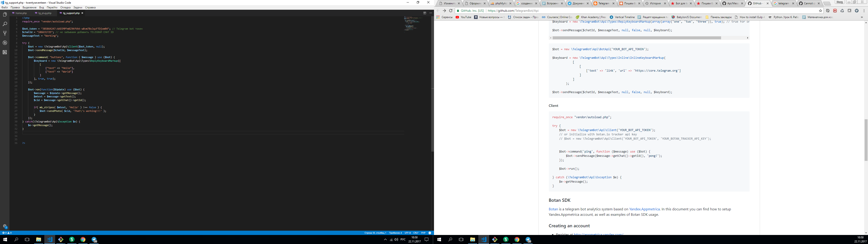
Task: Open the Extensions panel in VS Code
Action: click(5, 52)
